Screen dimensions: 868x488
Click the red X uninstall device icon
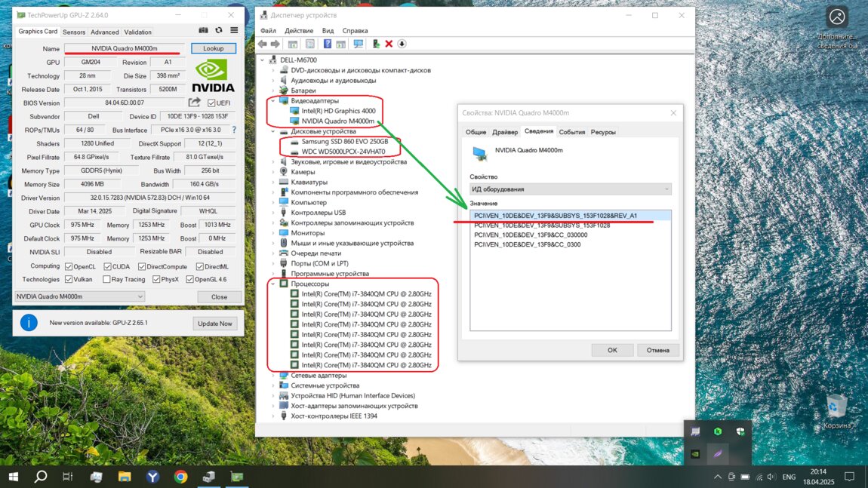[x=389, y=45]
